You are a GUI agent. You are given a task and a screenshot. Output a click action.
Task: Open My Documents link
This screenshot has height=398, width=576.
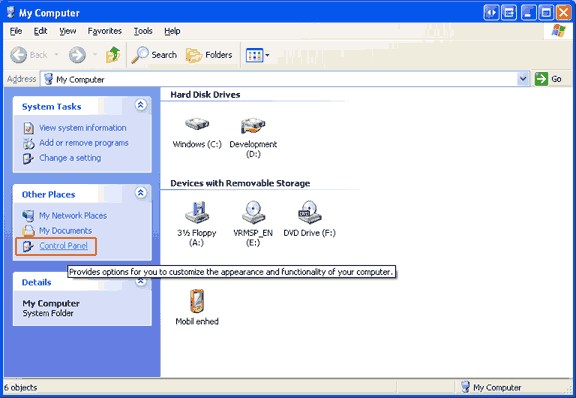(65, 231)
